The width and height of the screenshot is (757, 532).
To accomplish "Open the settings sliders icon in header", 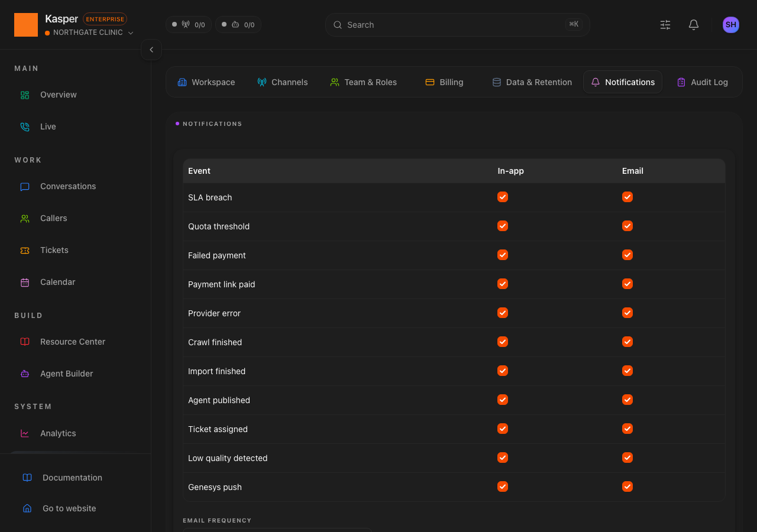I will [665, 25].
